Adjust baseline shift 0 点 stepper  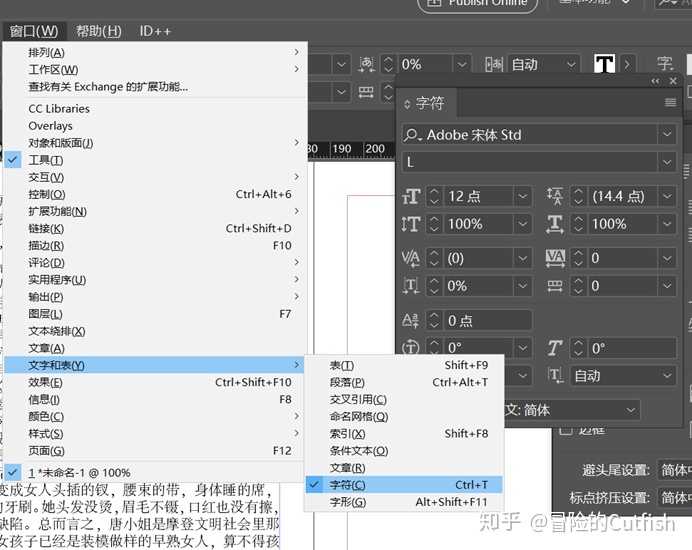(434, 320)
